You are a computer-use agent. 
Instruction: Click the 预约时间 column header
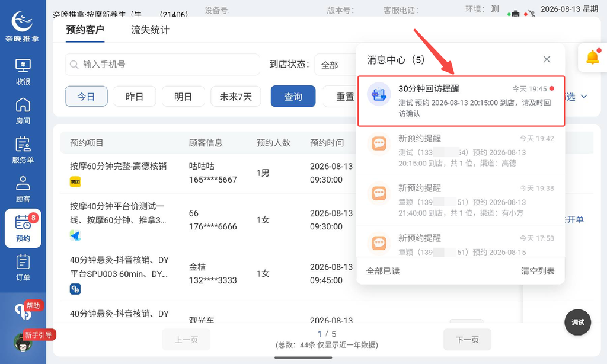327,143
